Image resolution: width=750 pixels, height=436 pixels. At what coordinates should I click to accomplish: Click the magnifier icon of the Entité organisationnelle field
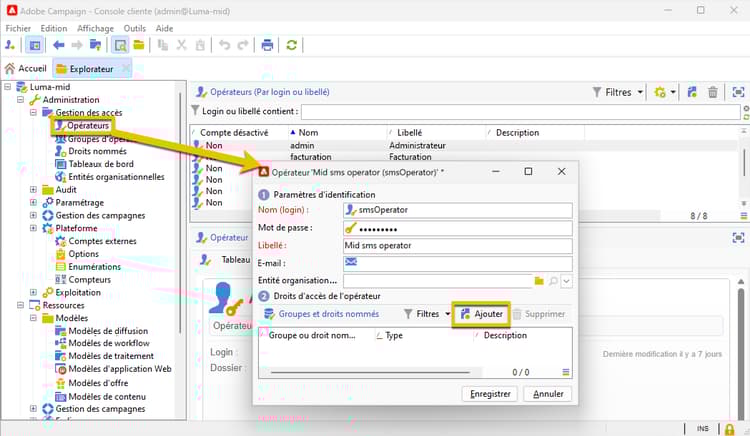pos(553,281)
